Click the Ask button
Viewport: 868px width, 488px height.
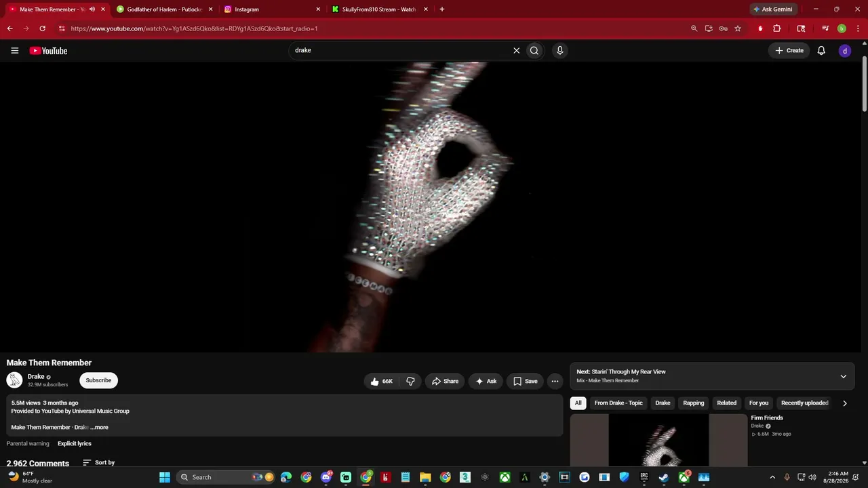click(486, 381)
